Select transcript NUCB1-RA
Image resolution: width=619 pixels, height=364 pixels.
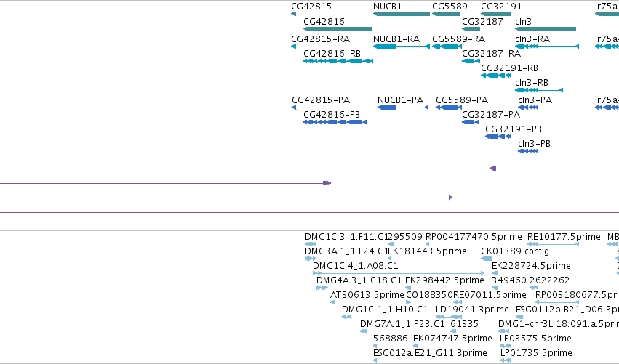[x=396, y=39]
